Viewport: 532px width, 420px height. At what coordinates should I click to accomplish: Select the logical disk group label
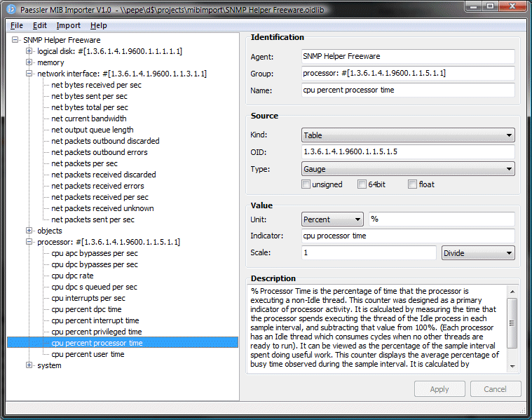[109, 51]
